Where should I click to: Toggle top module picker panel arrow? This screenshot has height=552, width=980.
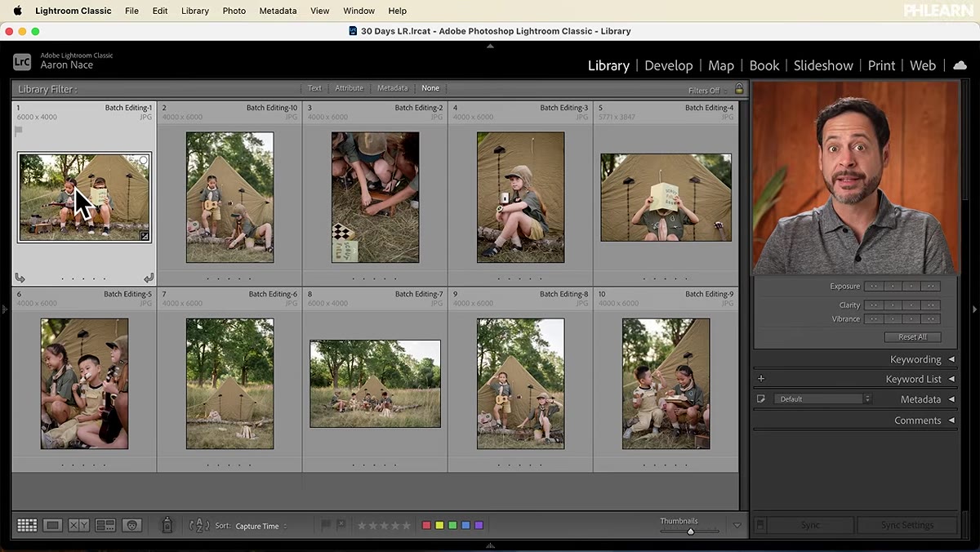tap(490, 46)
